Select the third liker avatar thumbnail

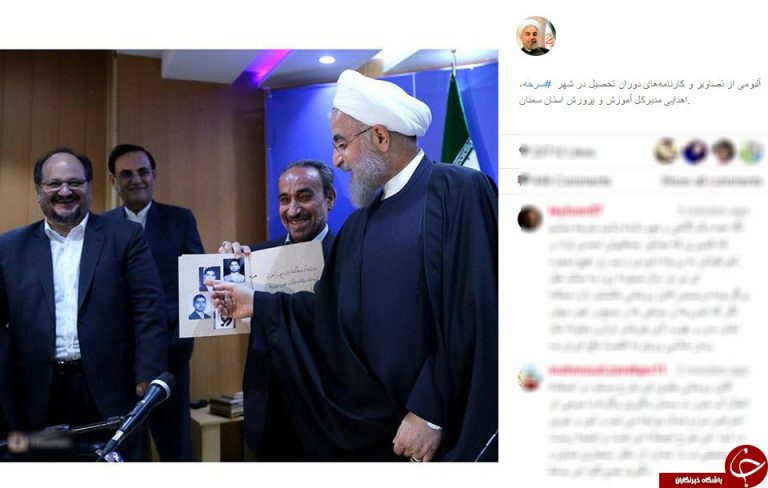(x=723, y=151)
